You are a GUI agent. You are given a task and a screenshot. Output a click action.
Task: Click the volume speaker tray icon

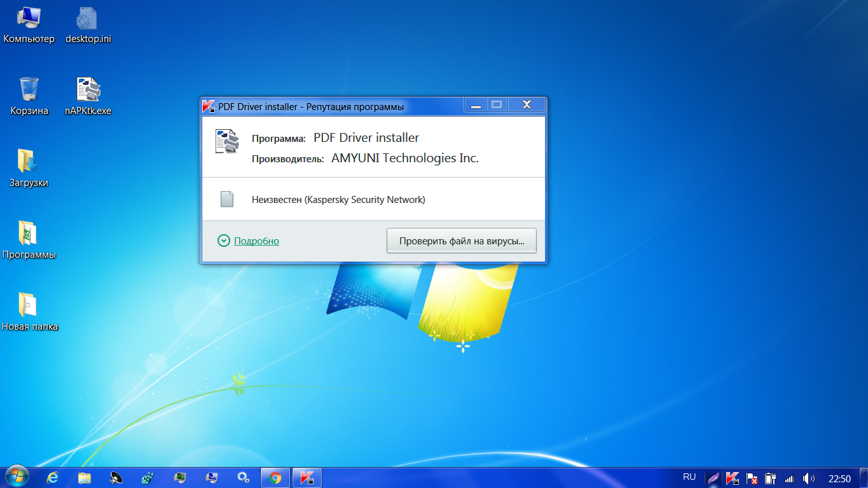point(808,478)
